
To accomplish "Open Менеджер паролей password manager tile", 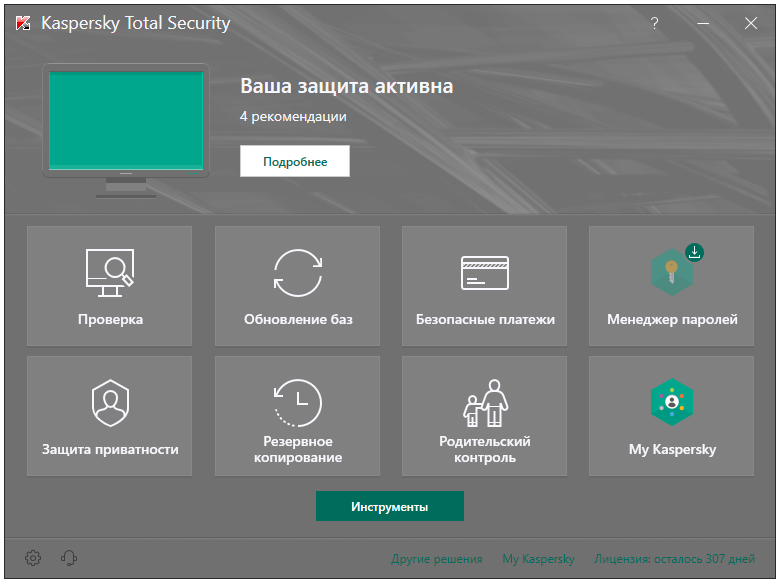I will click(x=671, y=286).
